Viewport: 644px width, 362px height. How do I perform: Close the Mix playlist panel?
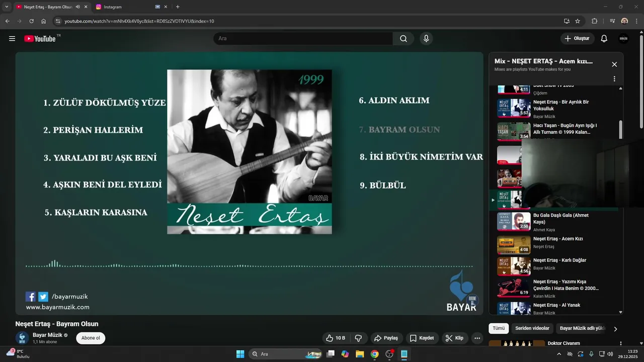coord(614,64)
